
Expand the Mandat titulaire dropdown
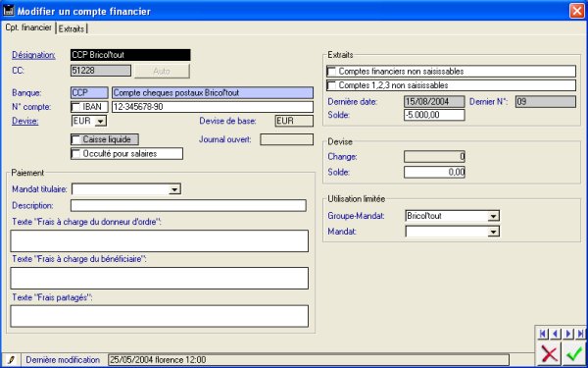point(174,189)
